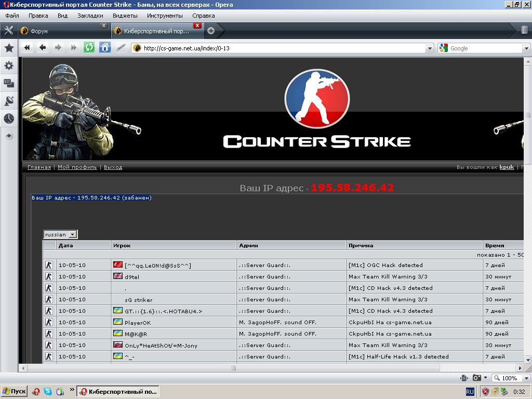Click the fit-to-width icon in the status bar
532x399 pixels.
click(464, 378)
